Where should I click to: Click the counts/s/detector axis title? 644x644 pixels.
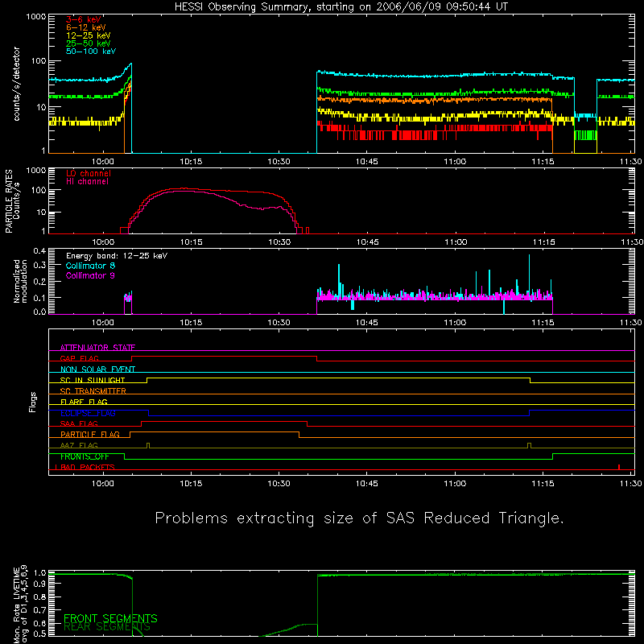(x=17, y=84)
